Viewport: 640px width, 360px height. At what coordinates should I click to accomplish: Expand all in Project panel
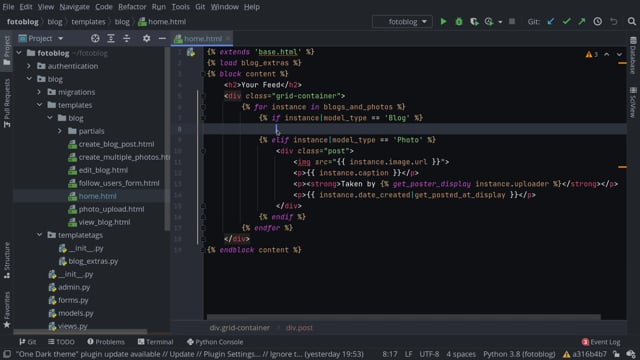click(111, 38)
